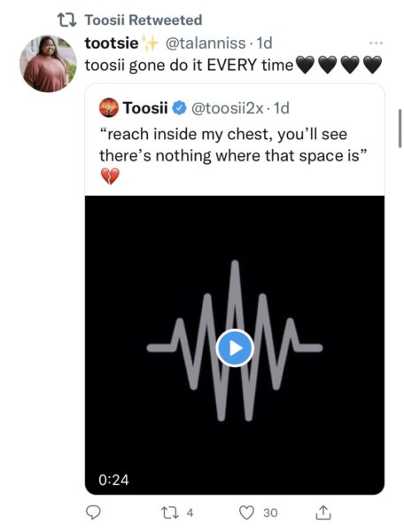Play the Toosii audio clip

click(235, 348)
